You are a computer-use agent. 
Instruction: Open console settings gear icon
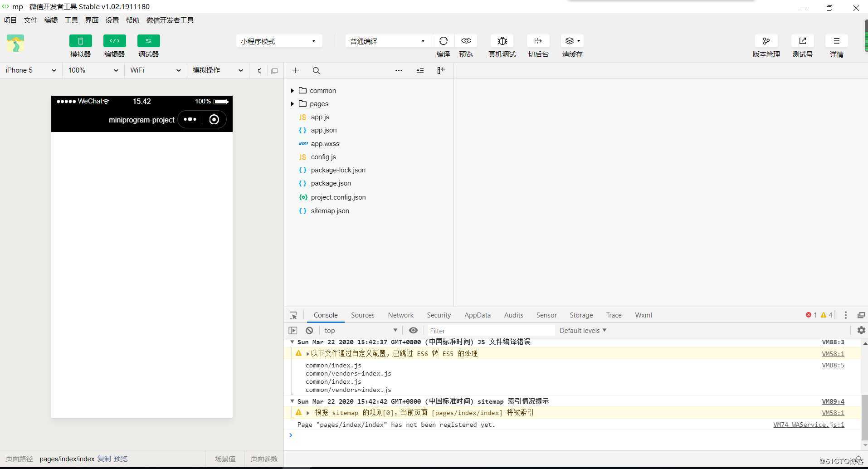861,330
